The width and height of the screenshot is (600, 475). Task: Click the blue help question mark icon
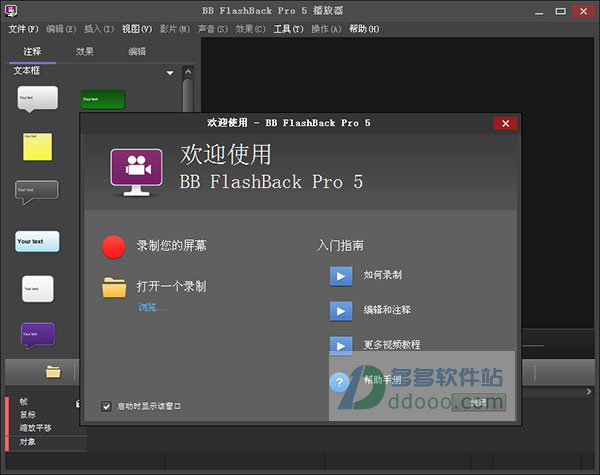[339, 382]
